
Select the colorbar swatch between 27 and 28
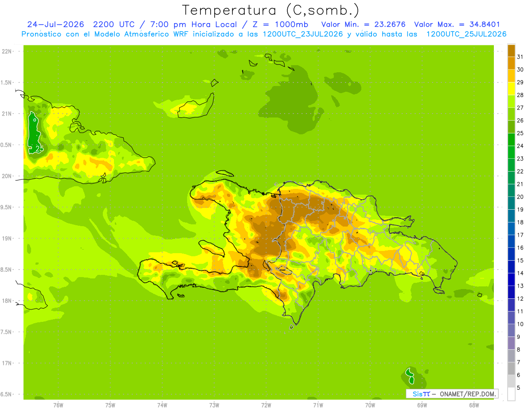pos(511,101)
